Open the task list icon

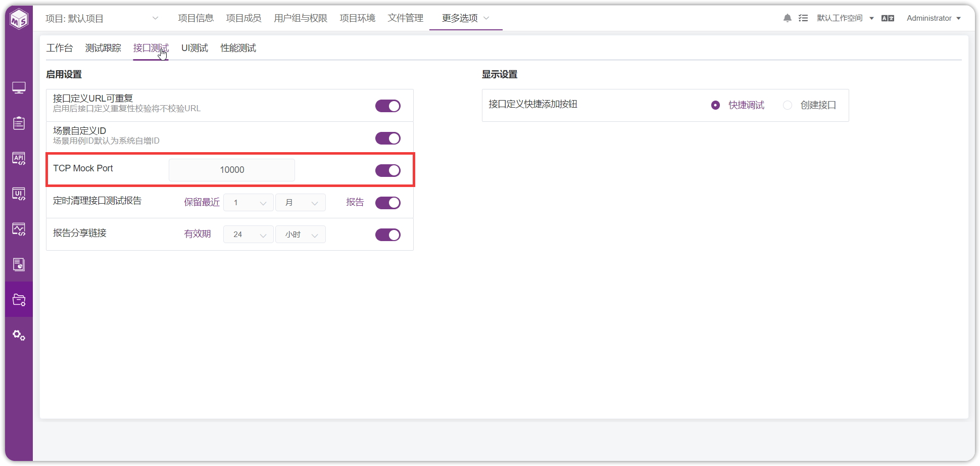pos(803,18)
